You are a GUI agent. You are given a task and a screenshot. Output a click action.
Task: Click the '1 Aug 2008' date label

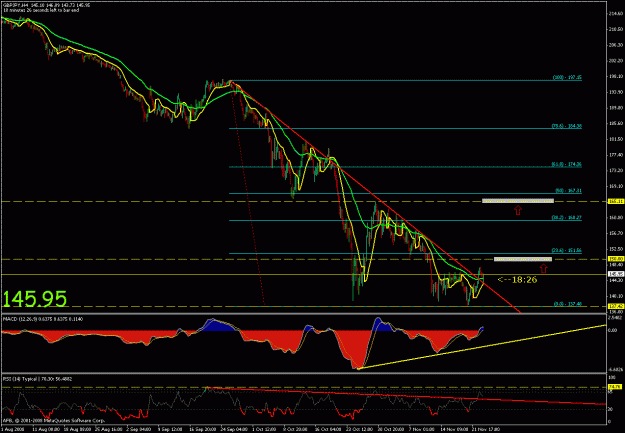click(x=12, y=429)
